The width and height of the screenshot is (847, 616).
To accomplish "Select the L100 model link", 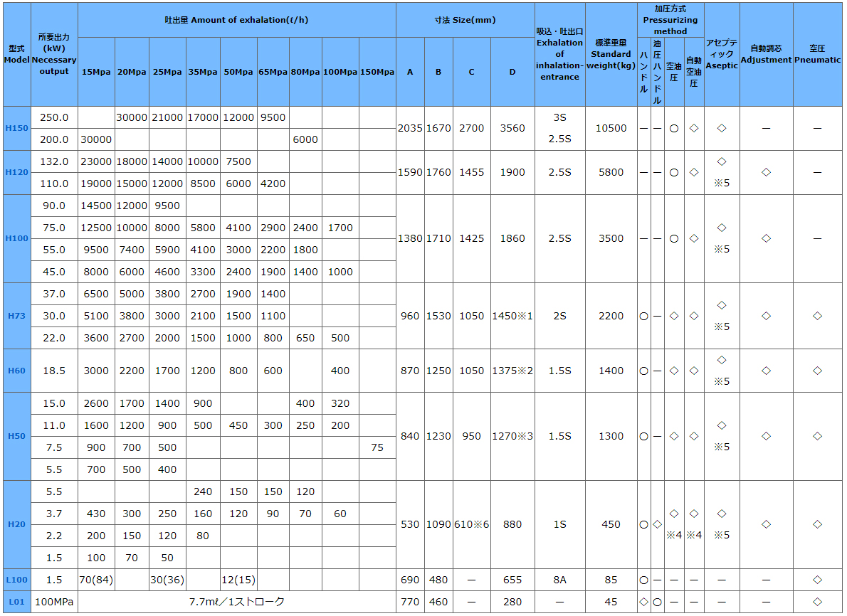I will click(16, 580).
